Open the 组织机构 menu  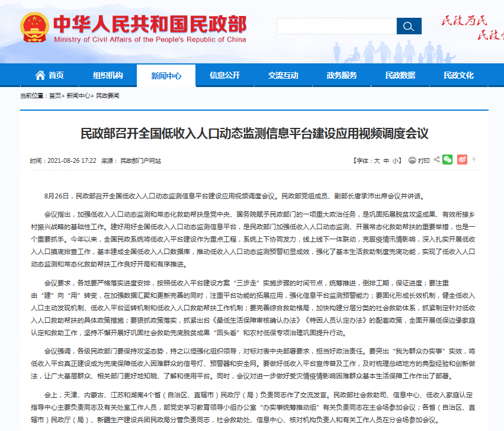[x=108, y=75]
